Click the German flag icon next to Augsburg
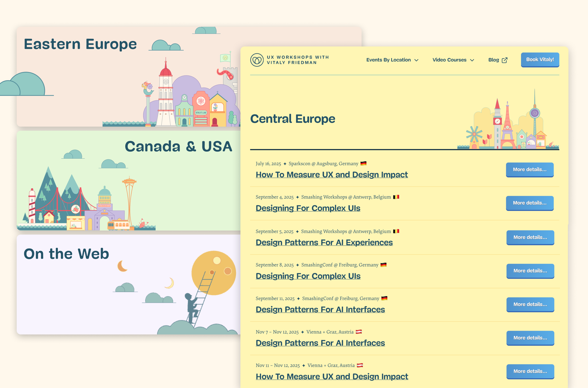Screen dimensions: 588x388 point(363,163)
